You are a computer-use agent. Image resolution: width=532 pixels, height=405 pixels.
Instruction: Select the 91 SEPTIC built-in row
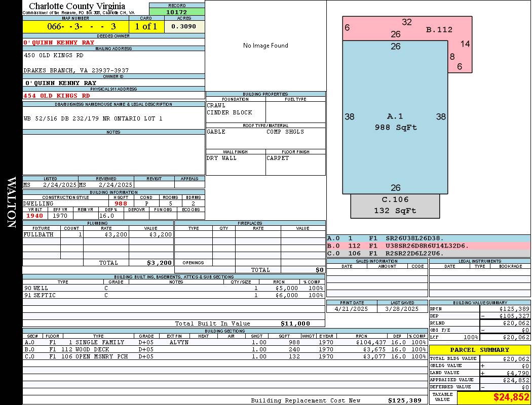point(172,295)
